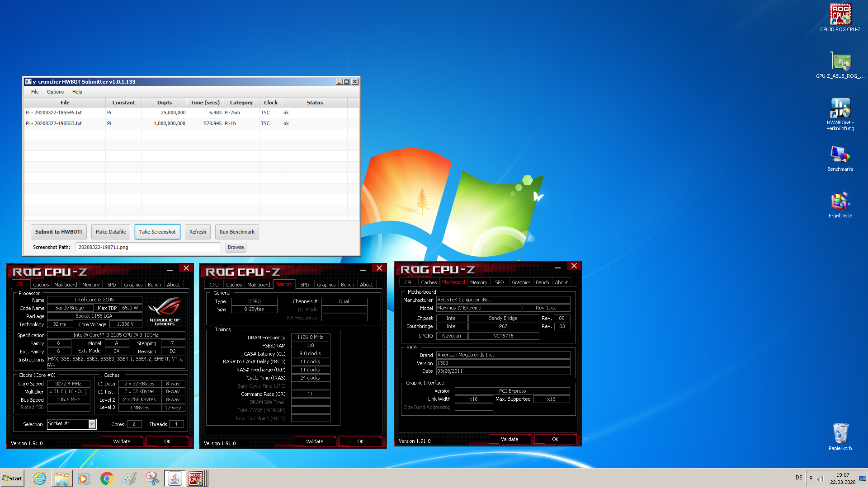Viewport: 868px width, 488px height.
Task: Click Validate in the middle Memory window
Action: coord(315,441)
